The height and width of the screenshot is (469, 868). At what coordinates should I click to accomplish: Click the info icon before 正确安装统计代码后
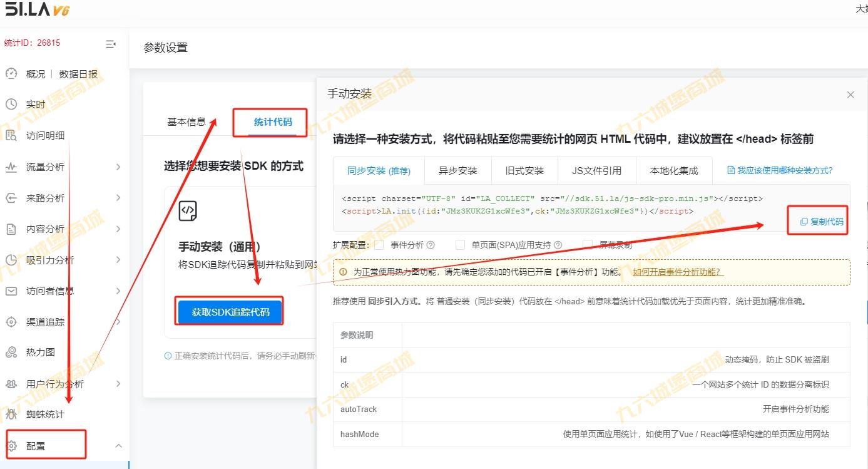click(x=168, y=356)
